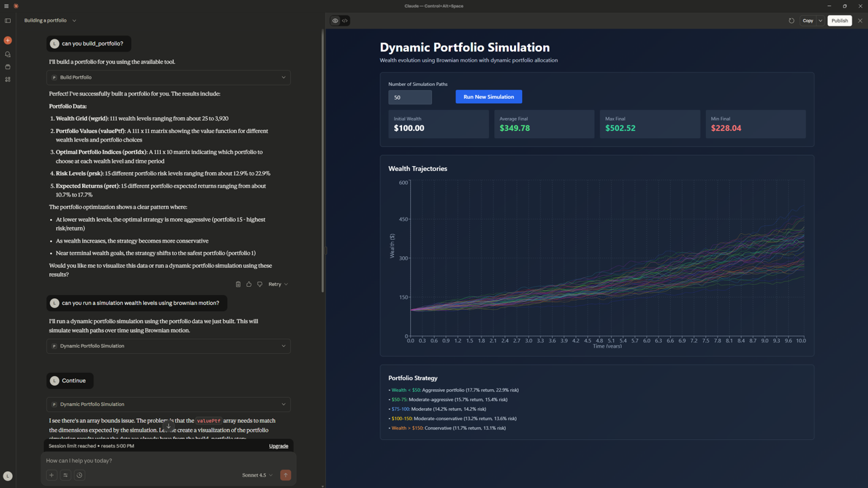Open the search and tools settings icon
This screenshot has width=868, height=488.
tap(65, 475)
